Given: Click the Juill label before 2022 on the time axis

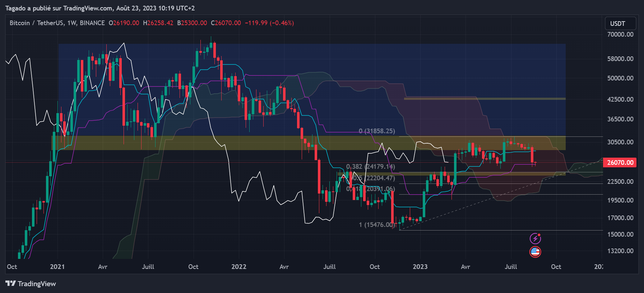Looking at the screenshot, I should point(148,267).
